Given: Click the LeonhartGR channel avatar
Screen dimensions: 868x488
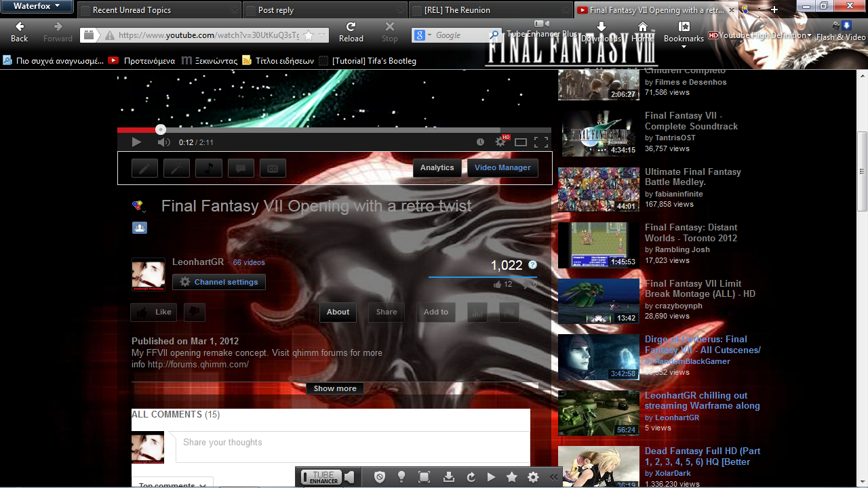Looking at the screenshot, I should point(148,274).
